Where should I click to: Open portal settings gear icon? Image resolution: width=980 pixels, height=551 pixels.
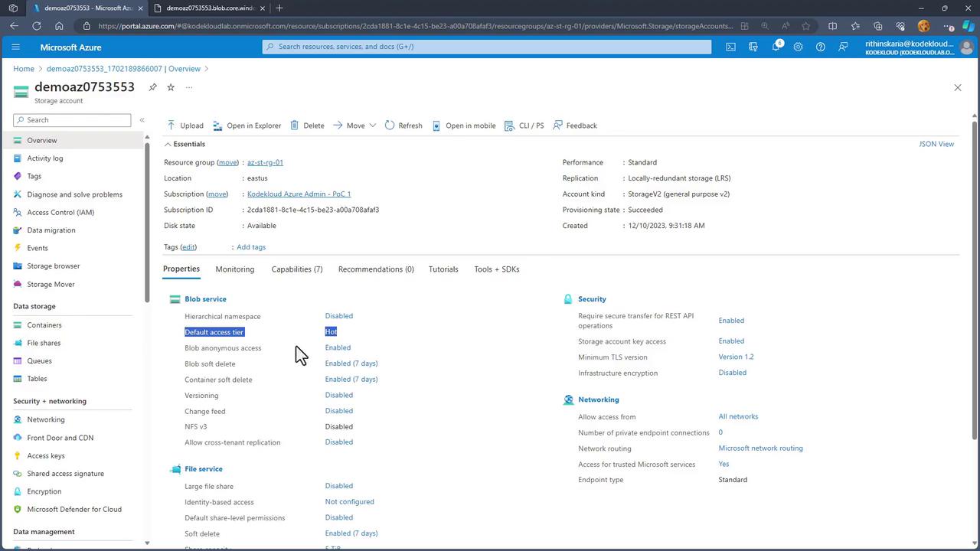(798, 47)
